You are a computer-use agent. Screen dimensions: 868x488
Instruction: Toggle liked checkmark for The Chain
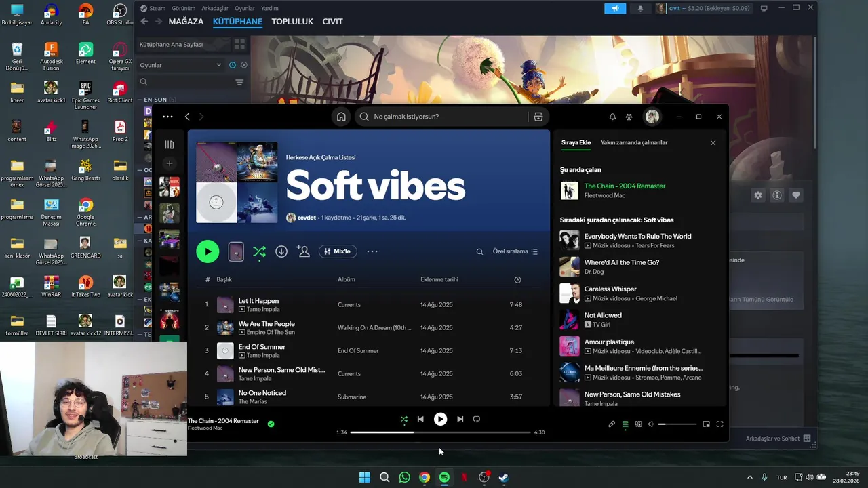point(271,424)
